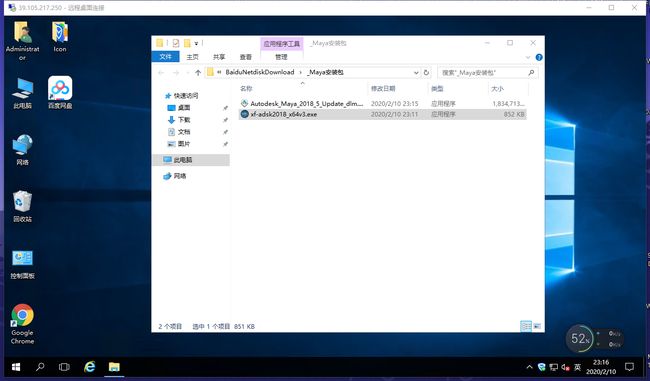Open the recent locations dropdown arrow

(187, 73)
